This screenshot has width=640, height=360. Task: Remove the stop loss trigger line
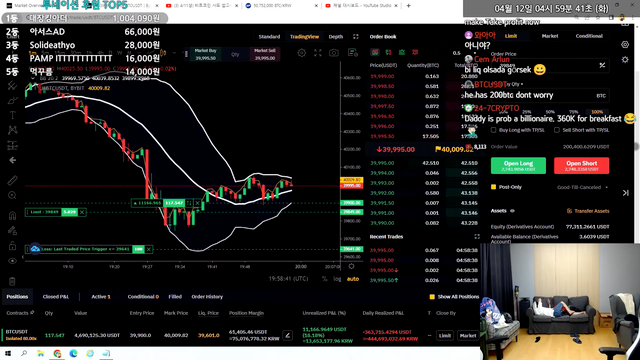pyautogui.click(x=149, y=249)
